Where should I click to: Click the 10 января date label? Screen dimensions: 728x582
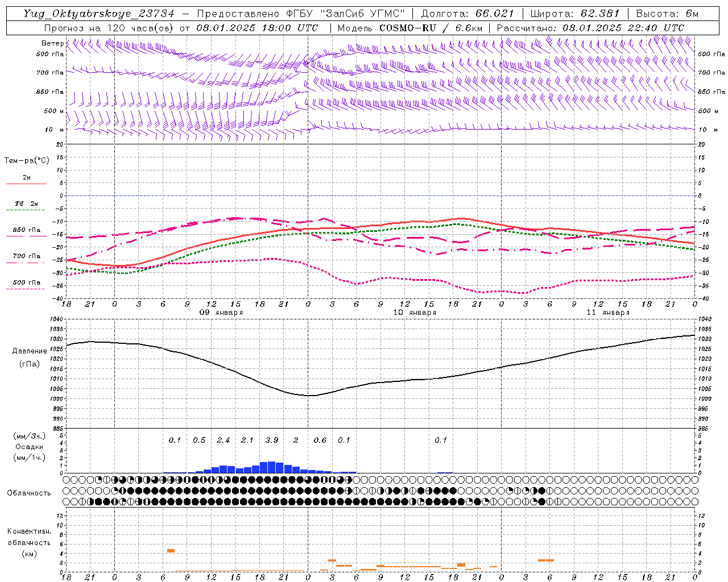[x=415, y=313]
